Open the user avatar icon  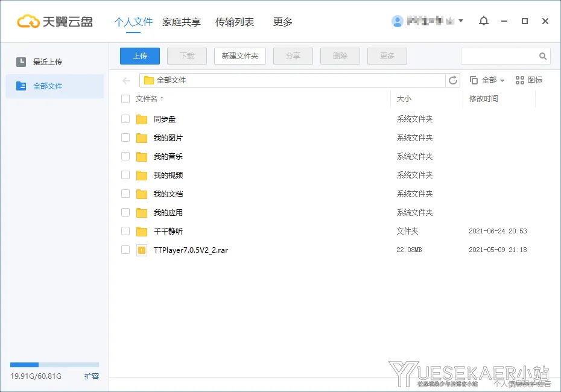pos(397,21)
